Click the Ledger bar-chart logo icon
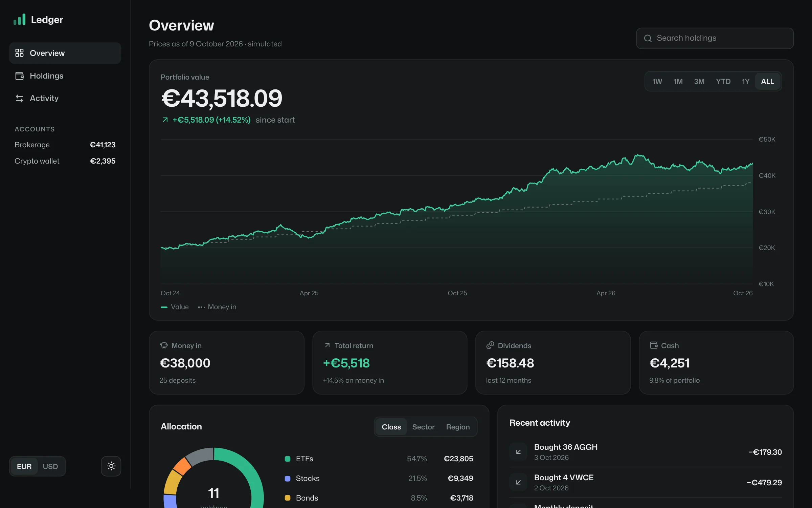Viewport: 812px width, 508px height. pos(19,19)
